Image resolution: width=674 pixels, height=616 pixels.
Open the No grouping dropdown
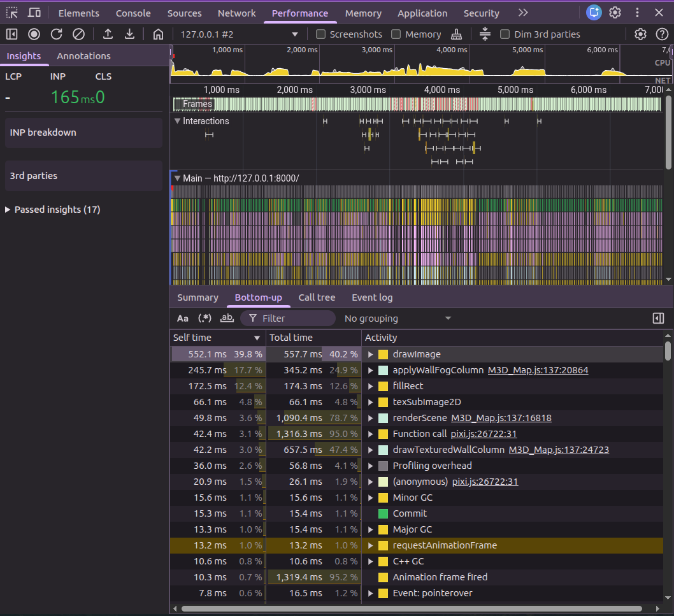coord(398,319)
